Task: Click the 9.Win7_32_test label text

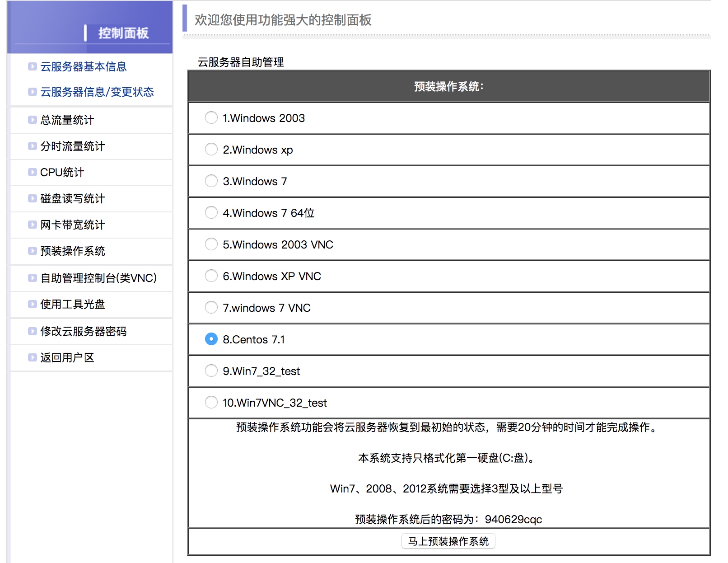Action: click(261, 371)
